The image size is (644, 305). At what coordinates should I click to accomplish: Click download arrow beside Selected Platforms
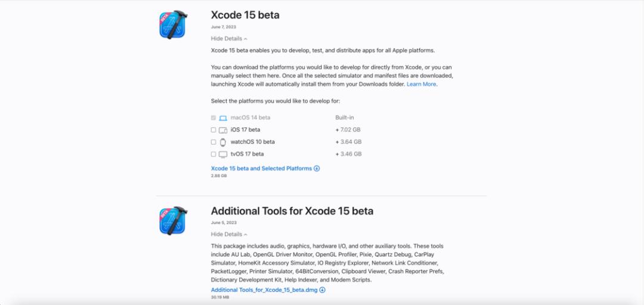pyautogui.click(x=317, y=169)
